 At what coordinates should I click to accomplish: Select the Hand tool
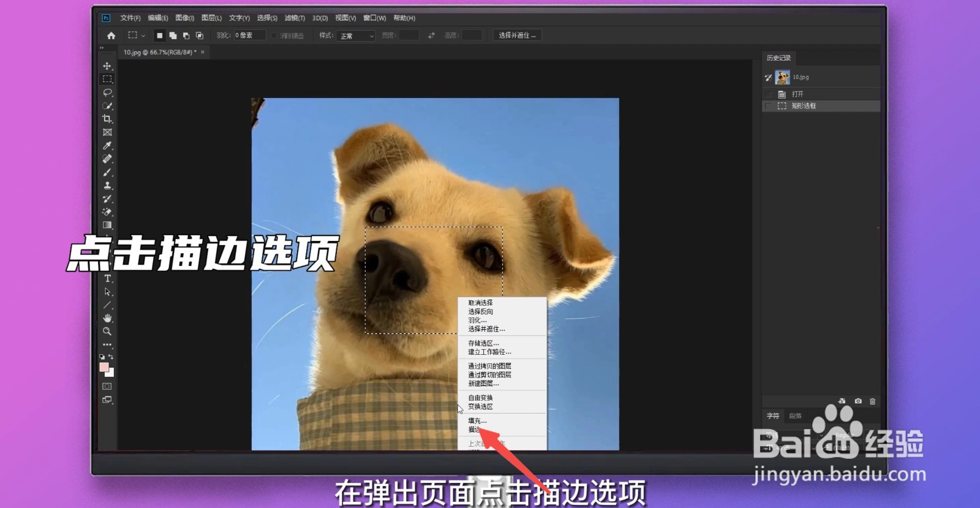107,318
